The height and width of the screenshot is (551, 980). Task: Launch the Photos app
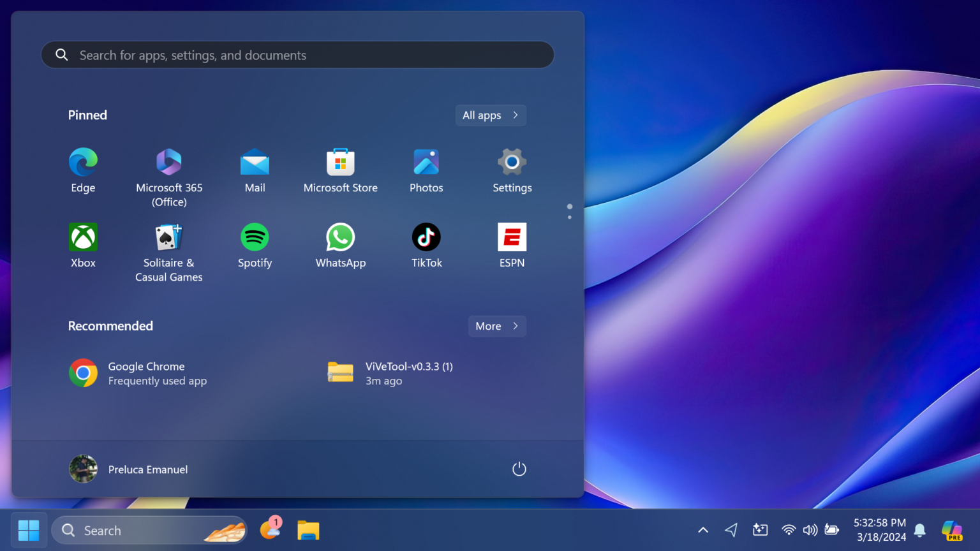426,170
